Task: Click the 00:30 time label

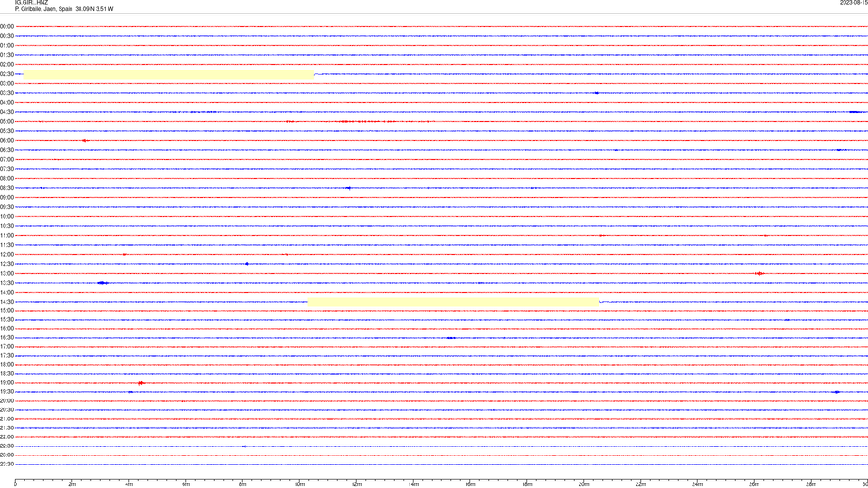Action: (x=7, y=36)
